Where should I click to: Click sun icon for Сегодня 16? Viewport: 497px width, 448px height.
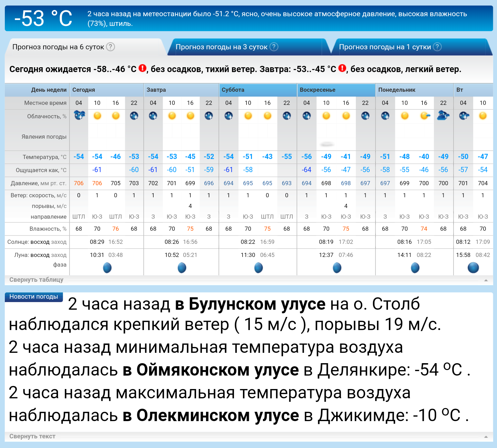116,116
